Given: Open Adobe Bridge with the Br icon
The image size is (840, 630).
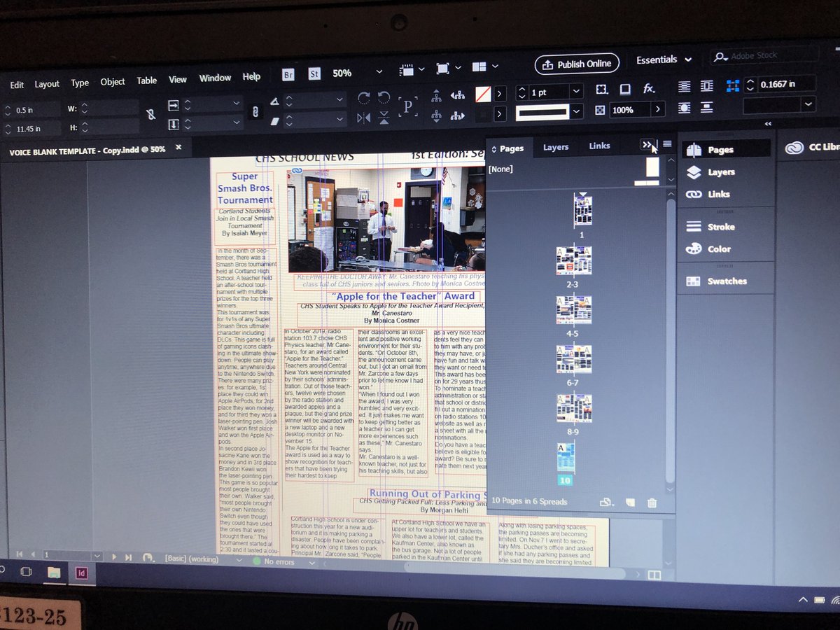Looking at the screenshot, I should click(x=288, y=74).
